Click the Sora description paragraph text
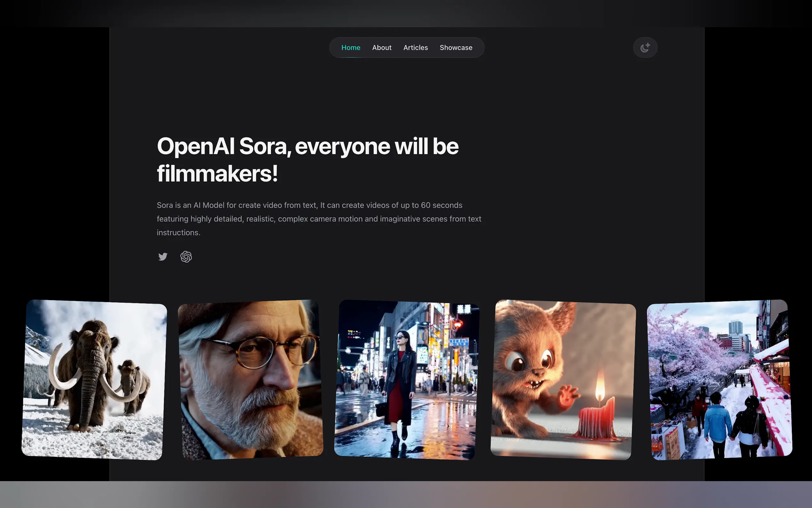Viewport: 812px width, 508px height. [x=319, y=219]
